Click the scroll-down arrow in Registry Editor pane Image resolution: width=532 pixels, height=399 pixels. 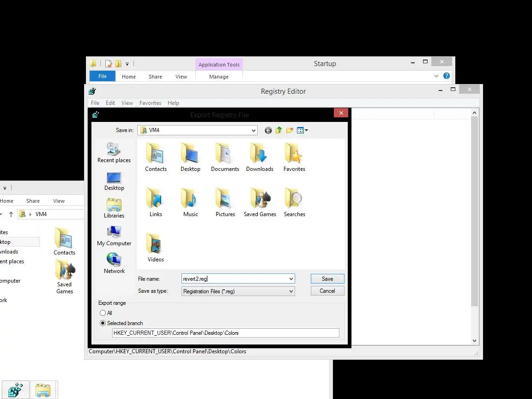[474, 341]
